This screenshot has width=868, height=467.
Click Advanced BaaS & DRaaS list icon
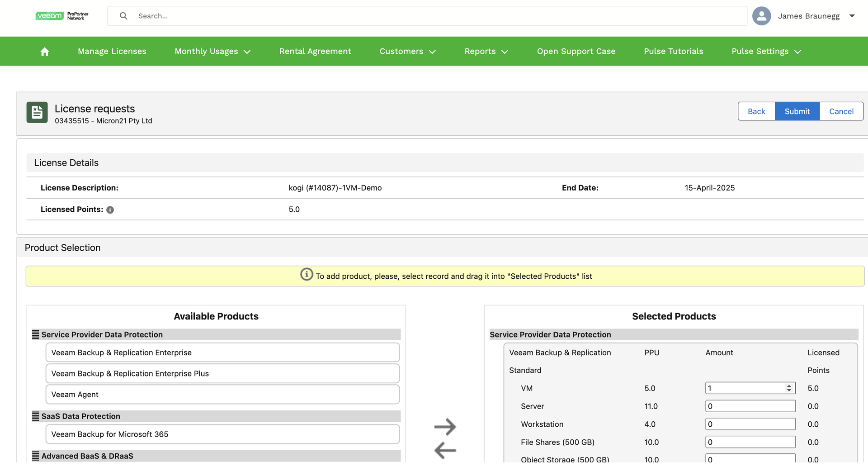36,456
